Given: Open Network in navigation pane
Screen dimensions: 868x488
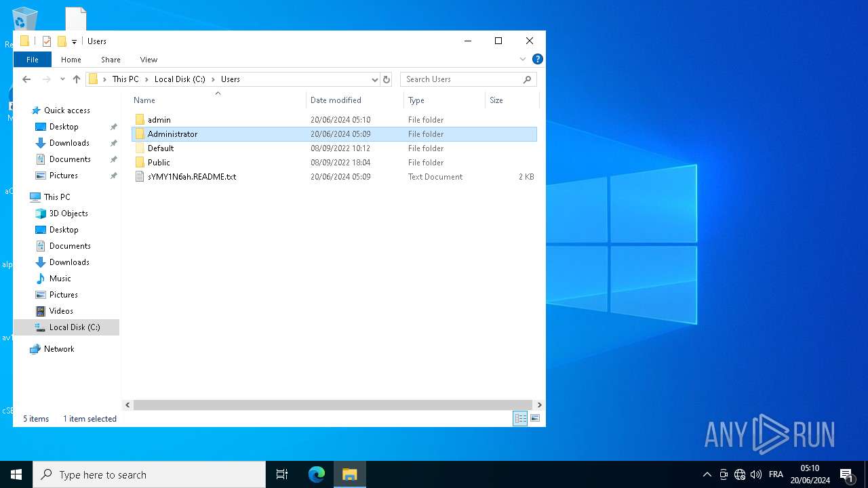Looking at the screenshot, I should tap(59, 349).
